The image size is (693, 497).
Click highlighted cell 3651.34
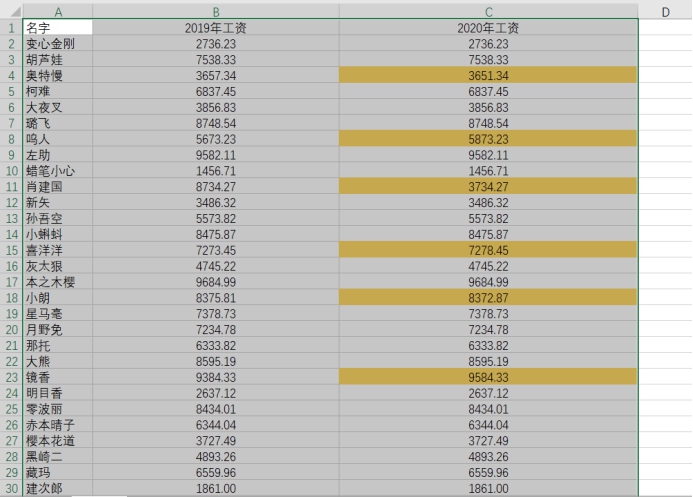(x=488, y=76)
